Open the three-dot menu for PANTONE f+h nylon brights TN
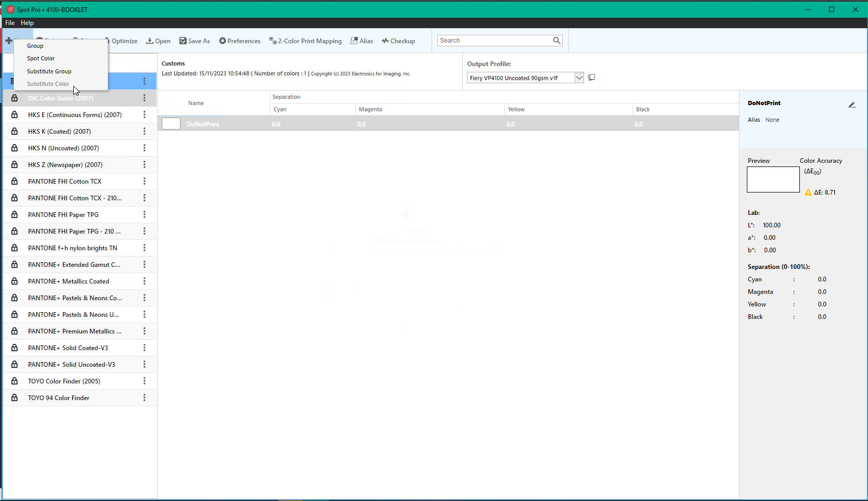Viewport: 868px width, 501px height. coord(145,248)
